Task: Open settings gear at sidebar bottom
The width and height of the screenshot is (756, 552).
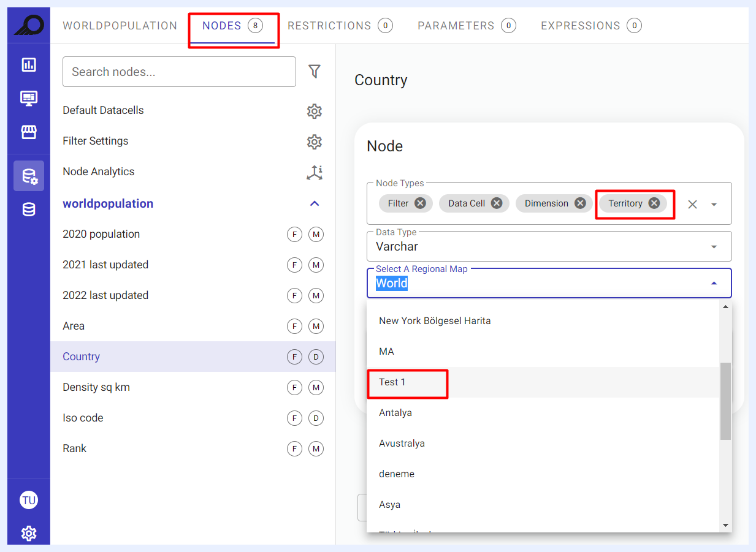Action: point(29,534)
